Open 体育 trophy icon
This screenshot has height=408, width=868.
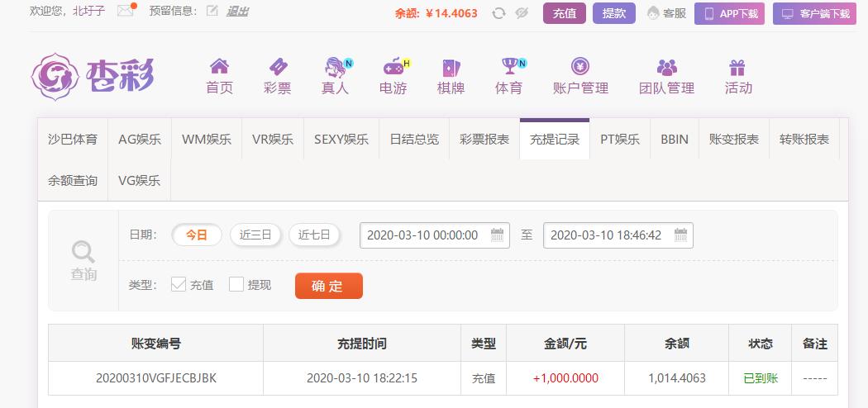509,66
